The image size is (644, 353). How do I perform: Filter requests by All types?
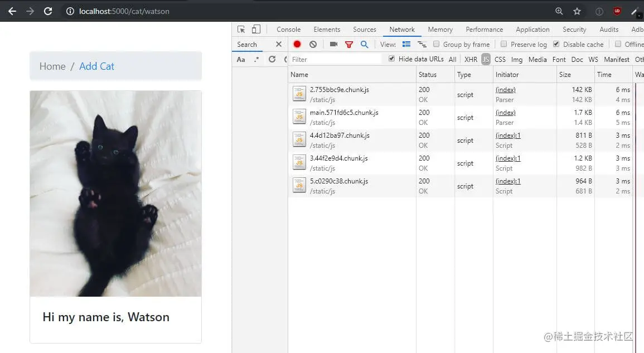[452, 60]
